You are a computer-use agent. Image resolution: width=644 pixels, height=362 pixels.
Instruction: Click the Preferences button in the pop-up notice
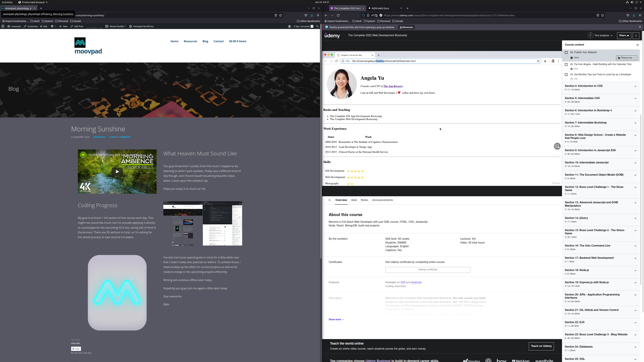tap(406, 27)
